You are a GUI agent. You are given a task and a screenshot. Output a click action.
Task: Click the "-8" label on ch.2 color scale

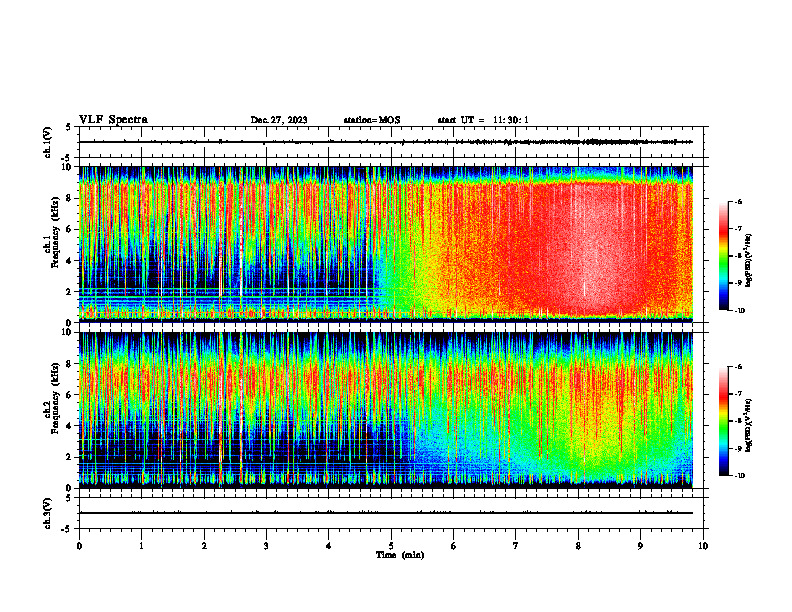pos(738,421)
